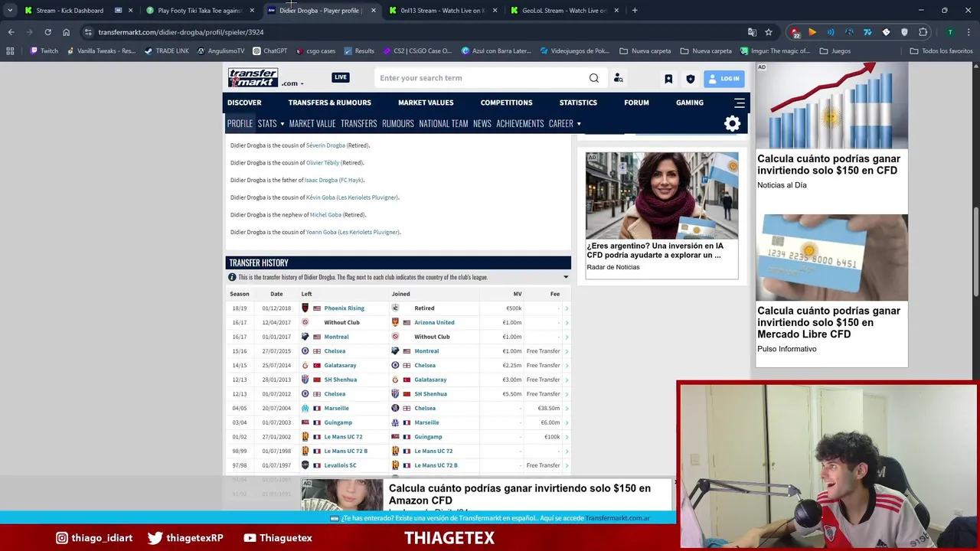Click Transfermarkt.com.ar Spanish version link

coord(618,518)
